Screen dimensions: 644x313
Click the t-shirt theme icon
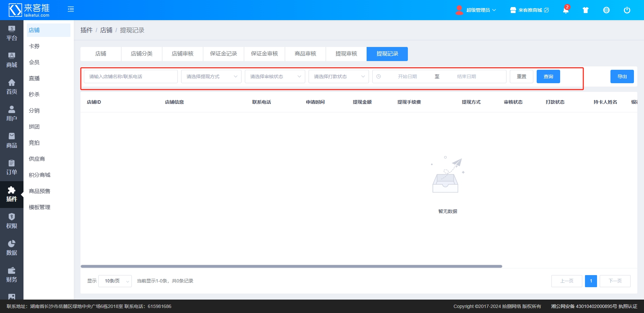586,10
